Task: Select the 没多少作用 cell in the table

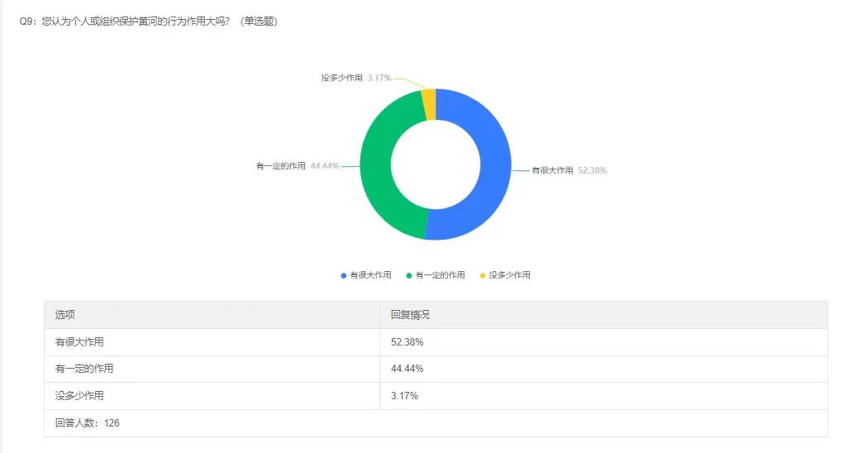Action: click(79, 396)
